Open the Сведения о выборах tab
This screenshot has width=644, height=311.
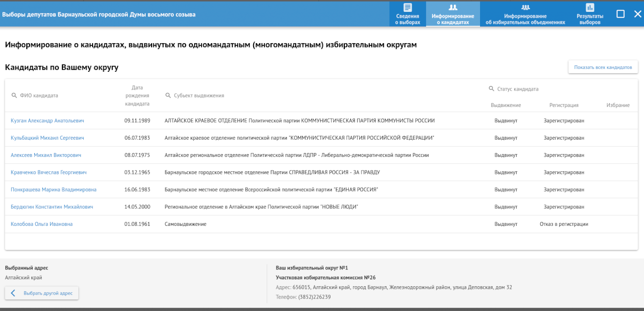click(x=408, y=14)
